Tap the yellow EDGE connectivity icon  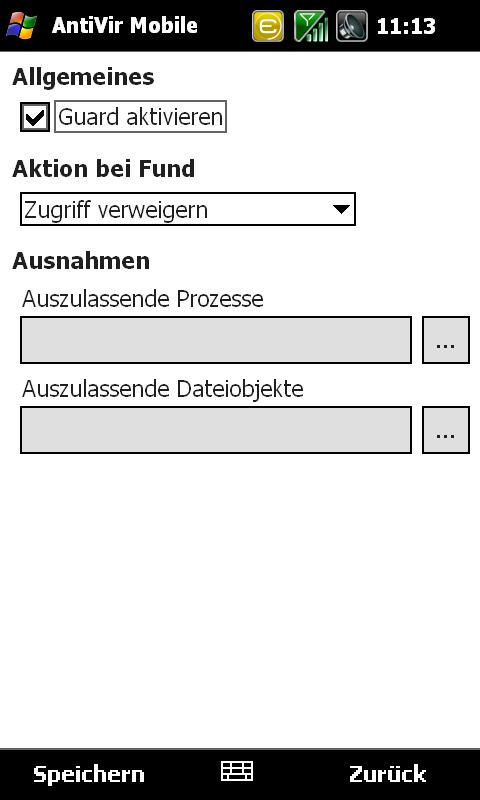click(x=268, y=26)
